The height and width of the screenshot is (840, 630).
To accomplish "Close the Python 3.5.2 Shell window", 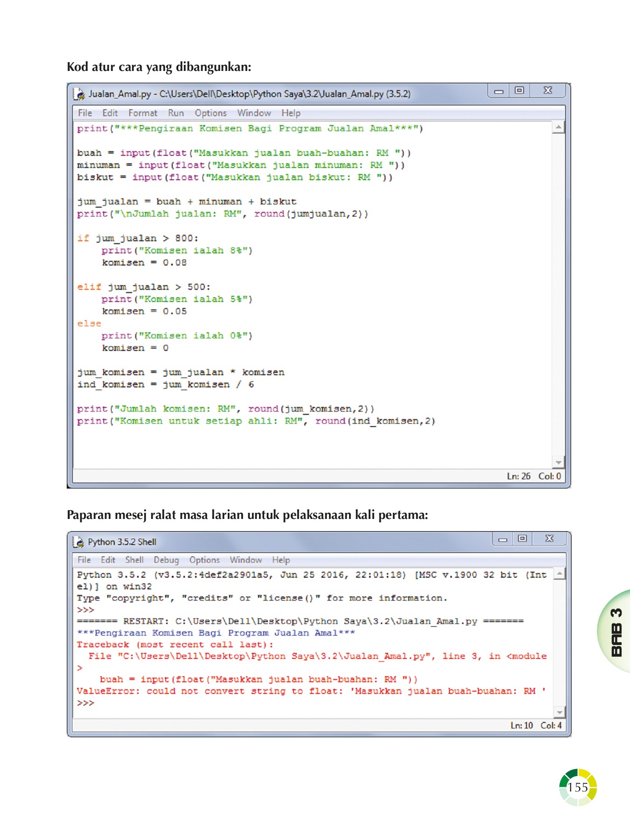I will [x=550, y=539].
